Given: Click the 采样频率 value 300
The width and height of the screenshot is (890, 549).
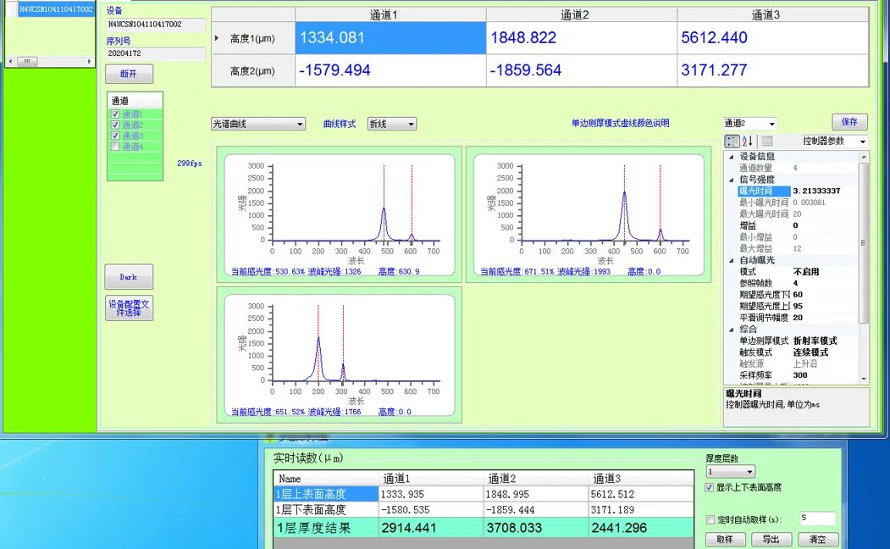Looking at the screenshot, I should (x=800, y=375).
